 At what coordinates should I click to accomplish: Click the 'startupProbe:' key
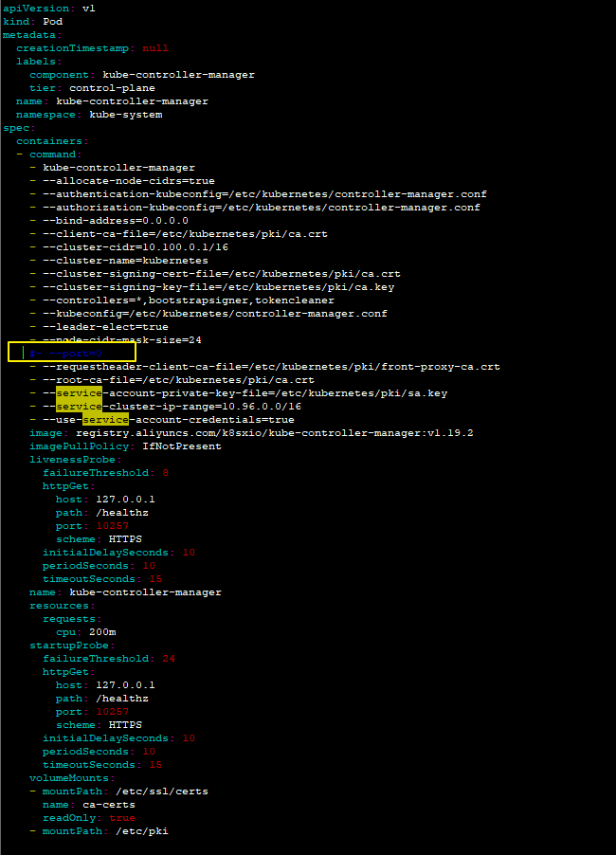pyautogui.click(x=72, y=646)
